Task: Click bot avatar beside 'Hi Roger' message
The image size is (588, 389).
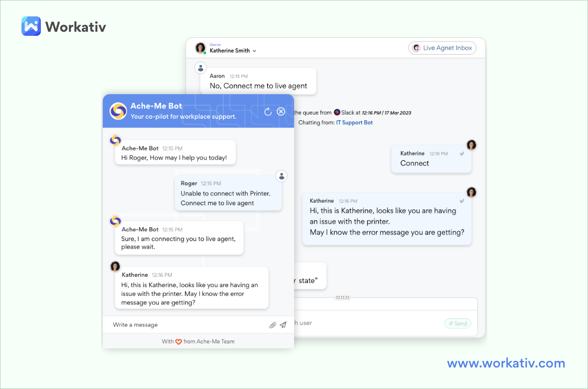Action: point(115,140)
